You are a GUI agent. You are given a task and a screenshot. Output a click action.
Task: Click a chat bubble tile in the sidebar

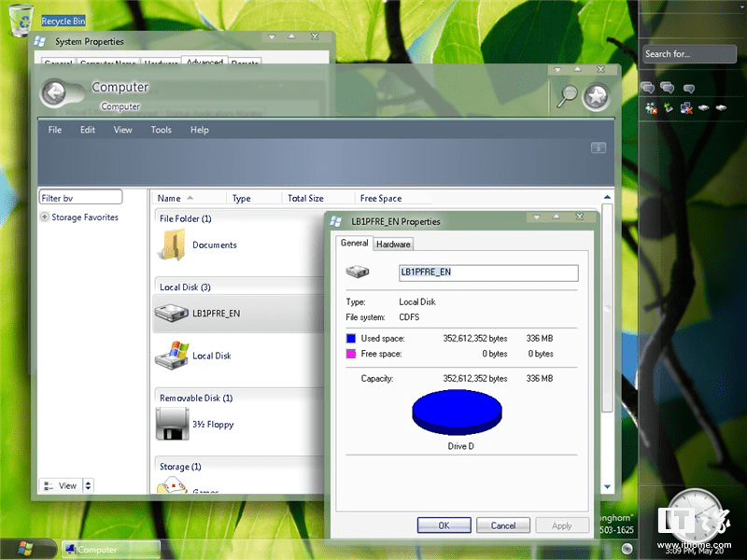[x=647, y=87]
